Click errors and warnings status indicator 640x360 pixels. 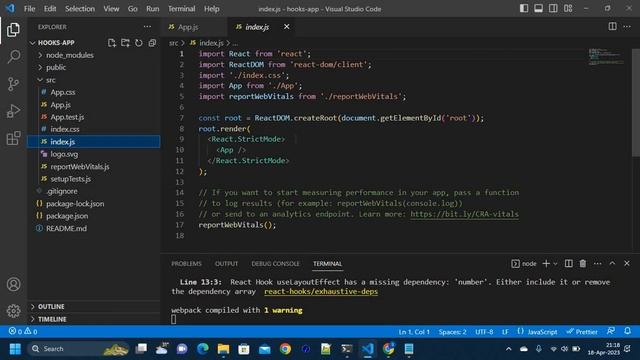(x=23, y=331)
